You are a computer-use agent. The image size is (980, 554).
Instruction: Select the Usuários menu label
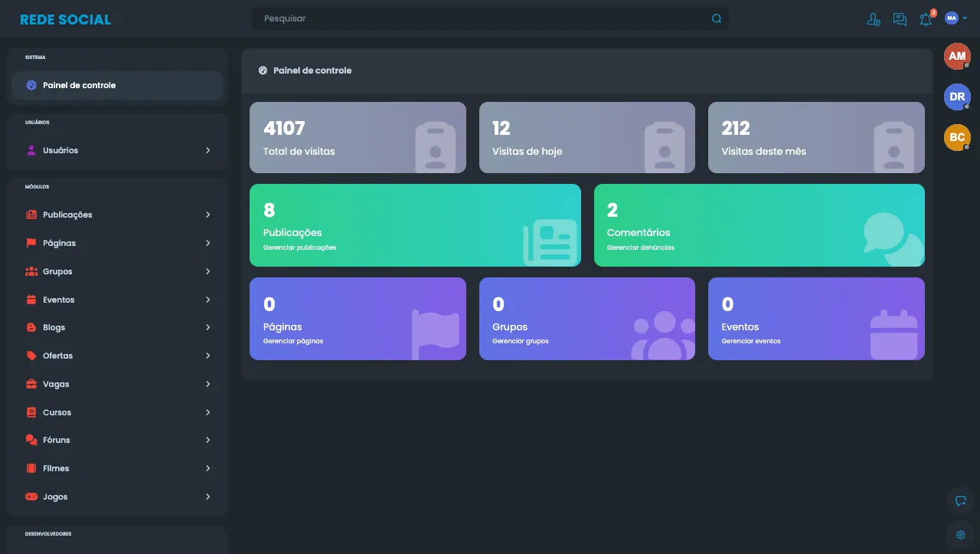coord(60,150)
